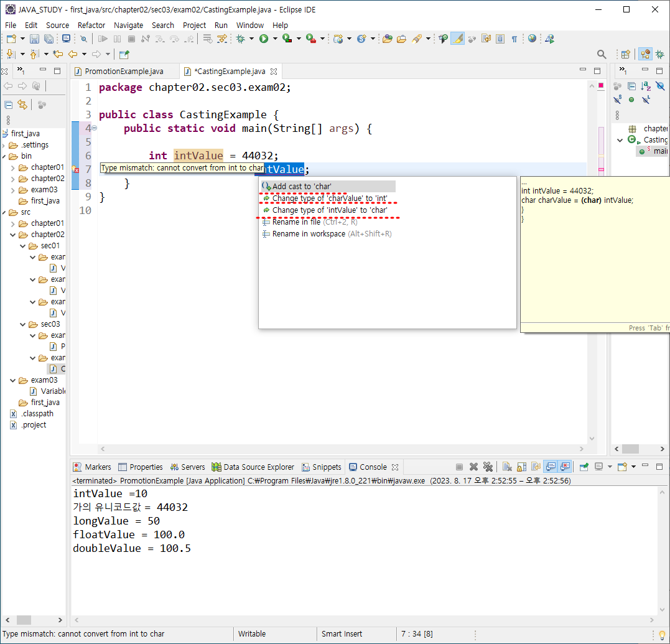The image size is (670, 644).
Task: Select Change type of 'intValue' to 'char'
Action: point(328,210)
